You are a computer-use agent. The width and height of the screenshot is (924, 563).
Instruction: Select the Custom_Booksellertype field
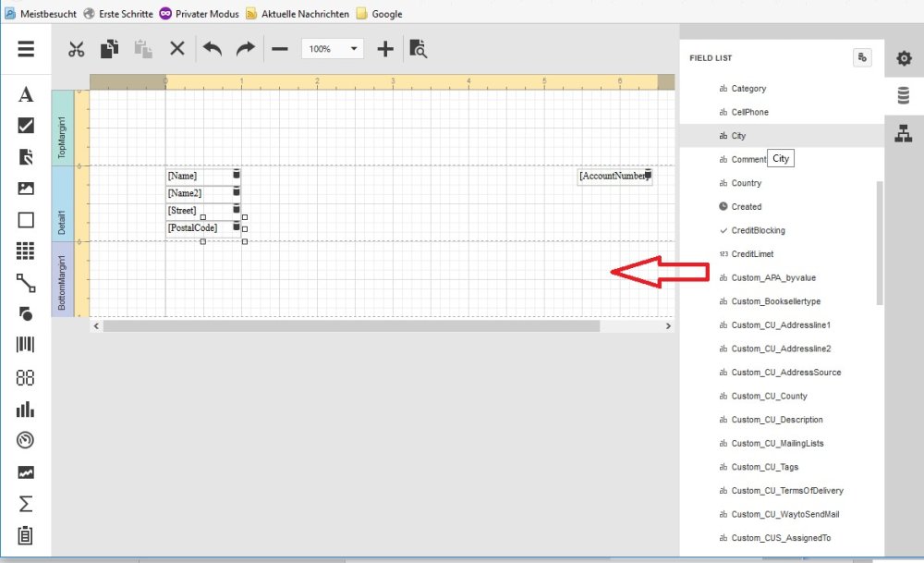coord(782,301)
